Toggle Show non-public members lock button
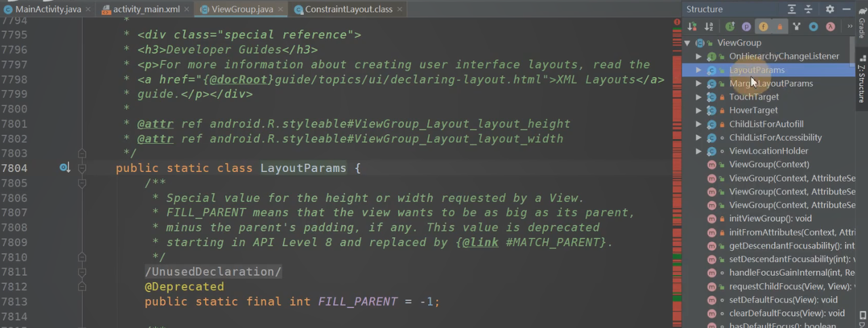The image size is (868, 328). (x=779, y=26)
